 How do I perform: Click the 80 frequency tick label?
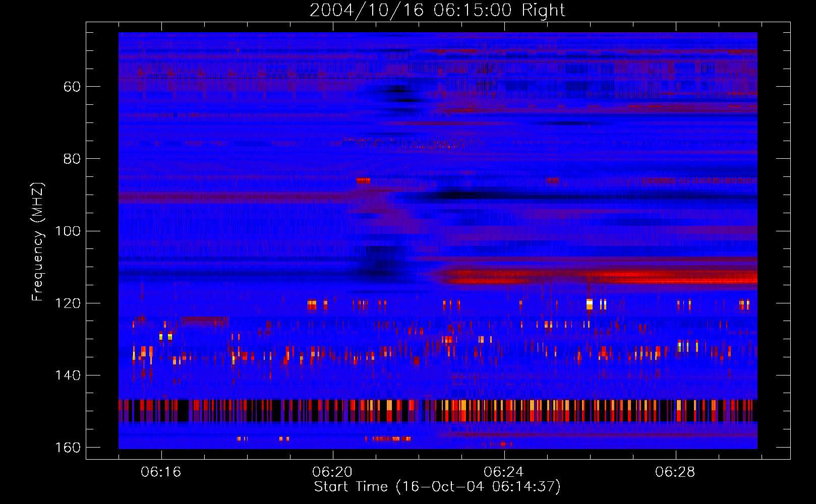pyautogui.click(x=72, y=159)
